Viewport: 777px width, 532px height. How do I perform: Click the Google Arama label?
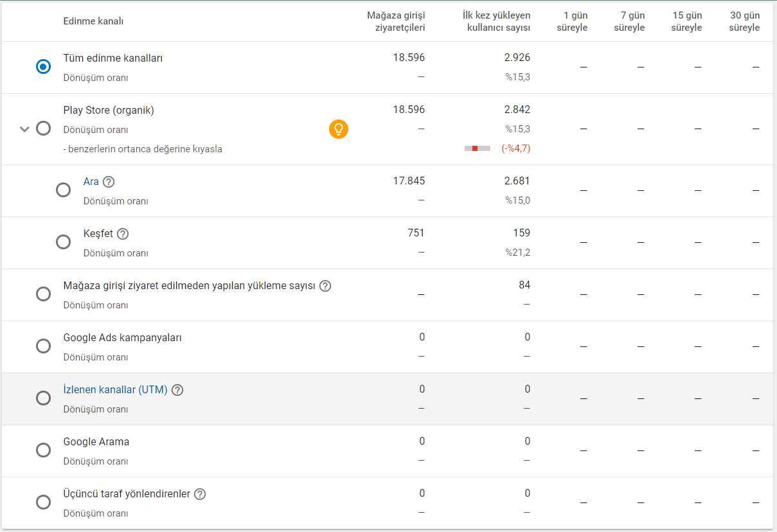[96, 442]
